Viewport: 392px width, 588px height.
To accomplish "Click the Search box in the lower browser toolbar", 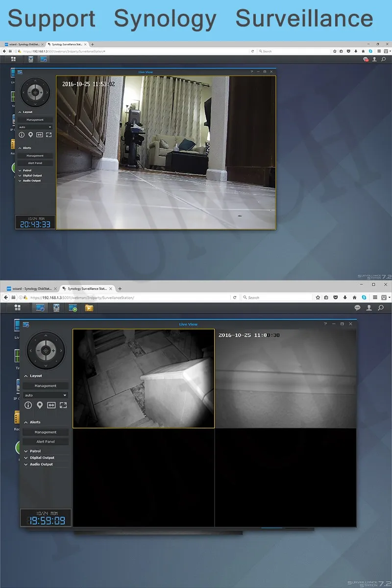I will coord(277,297).
